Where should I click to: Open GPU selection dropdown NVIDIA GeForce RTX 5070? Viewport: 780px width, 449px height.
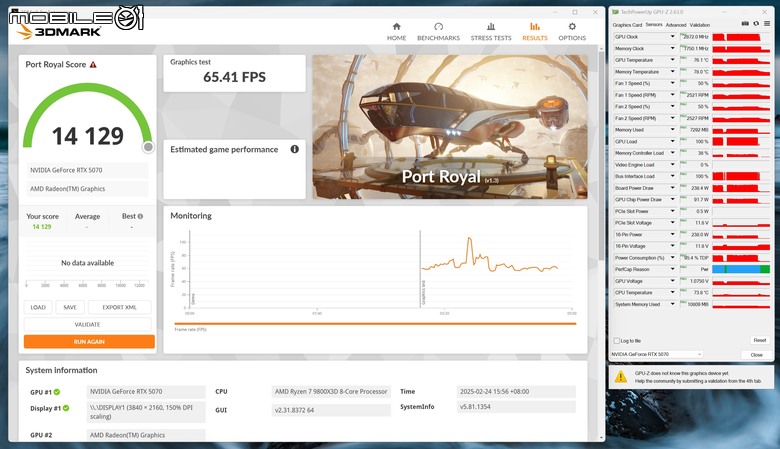pyautogui.click(x=657, y=354)
